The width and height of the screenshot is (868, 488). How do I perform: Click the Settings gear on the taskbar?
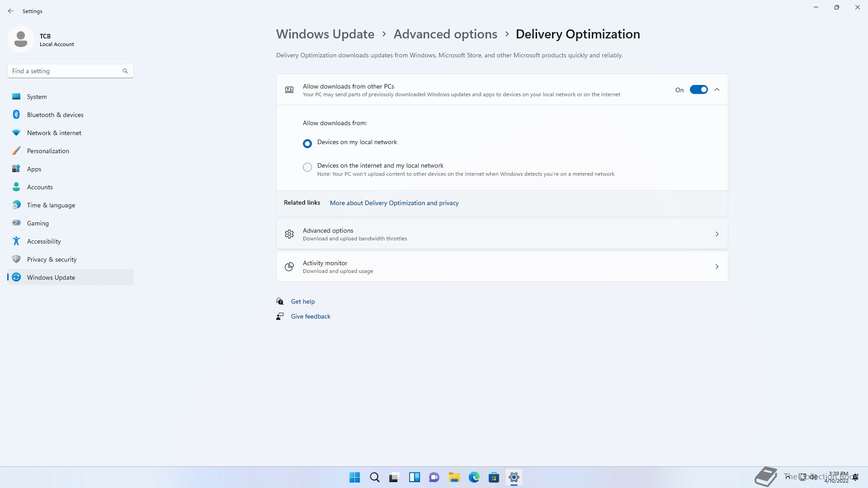click(x=514, y=477)
